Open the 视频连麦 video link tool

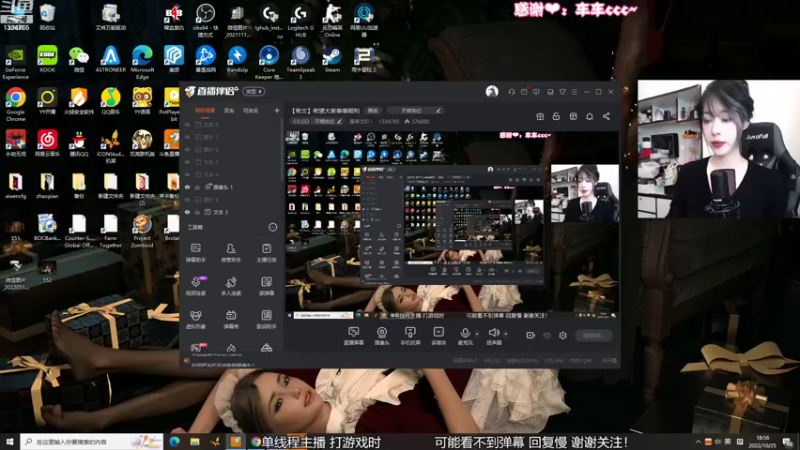click(x=195, y=286)
